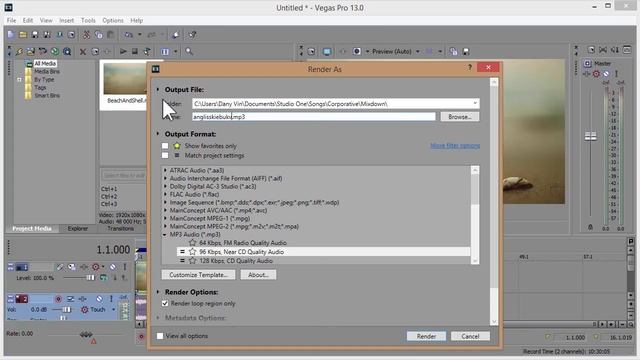The height and width of the screenshot is (360, 640).
Task: Click the Stop Preview icon in Project Media
Action: pos(135,51)
